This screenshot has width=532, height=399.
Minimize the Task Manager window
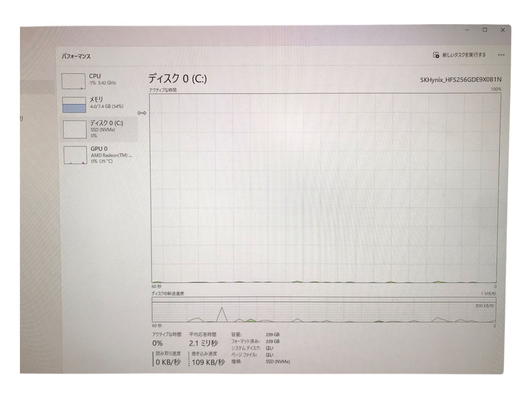(467, 30)
